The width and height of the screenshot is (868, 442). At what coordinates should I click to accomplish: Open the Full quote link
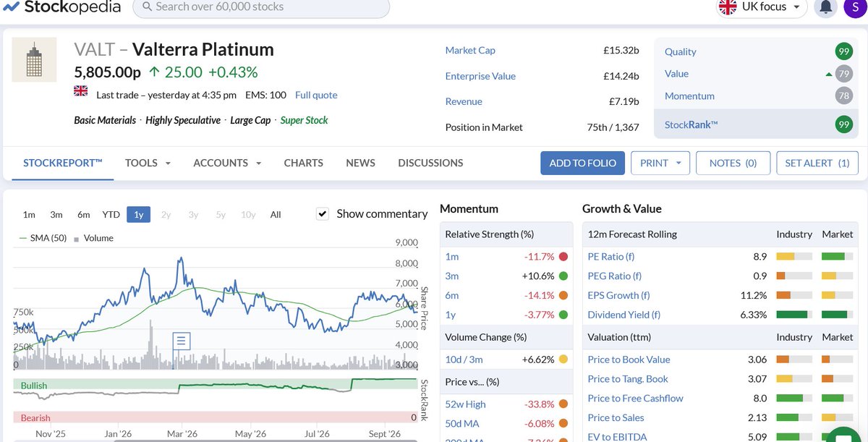point(316,95)
